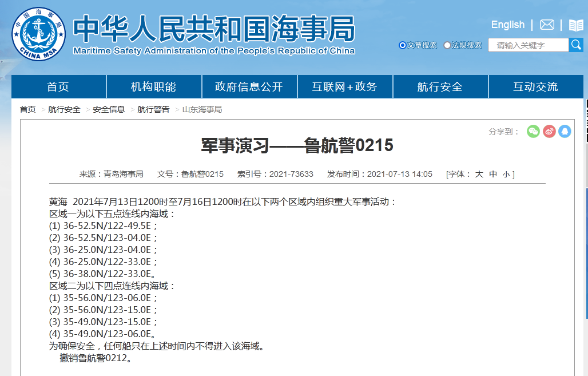Select the 法规搜索 radio button
The height and width of the screenshot is (376, 588).
[x=447, y=45]
